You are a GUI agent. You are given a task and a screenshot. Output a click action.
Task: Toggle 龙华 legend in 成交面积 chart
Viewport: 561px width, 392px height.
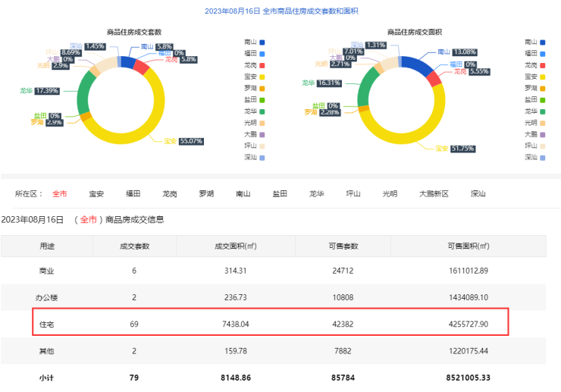click(x=532, y=111)
